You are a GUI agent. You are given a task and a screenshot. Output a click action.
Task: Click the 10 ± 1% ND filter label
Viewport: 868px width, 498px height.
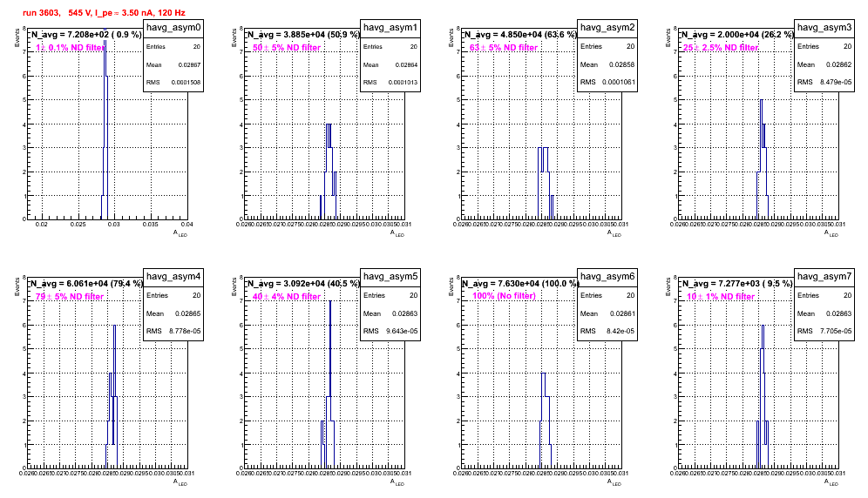pos(721,297)
